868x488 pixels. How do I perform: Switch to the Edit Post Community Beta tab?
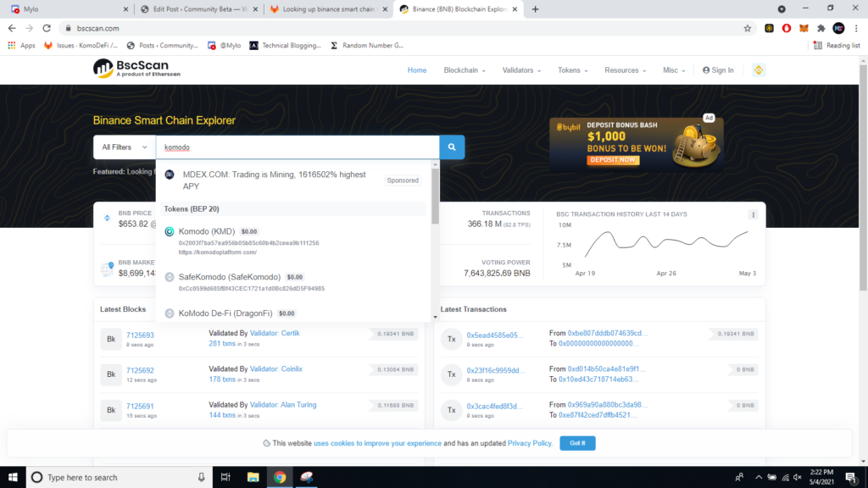[198, 9]
